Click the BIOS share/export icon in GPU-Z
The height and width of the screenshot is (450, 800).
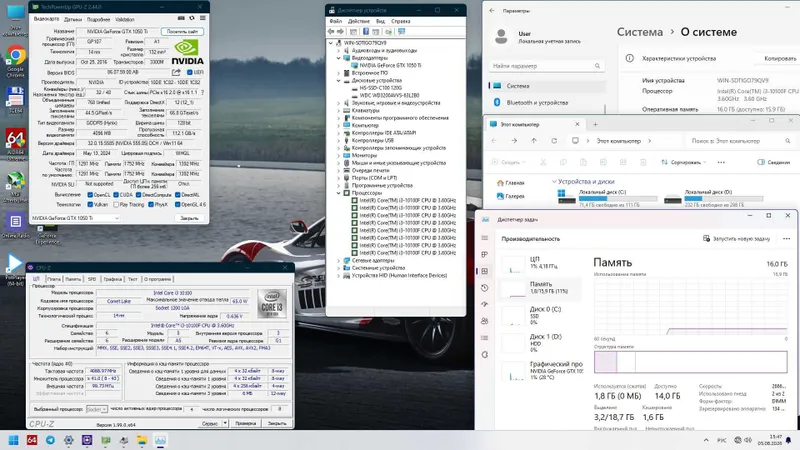coord(177,72)
